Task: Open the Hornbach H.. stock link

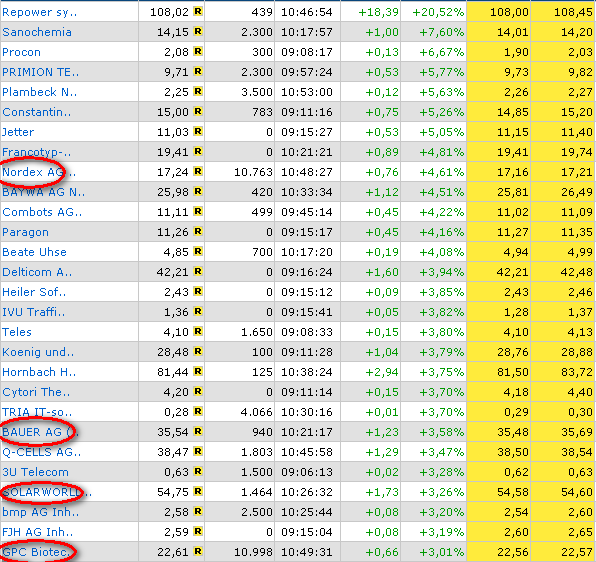Action: pos(39,372)
